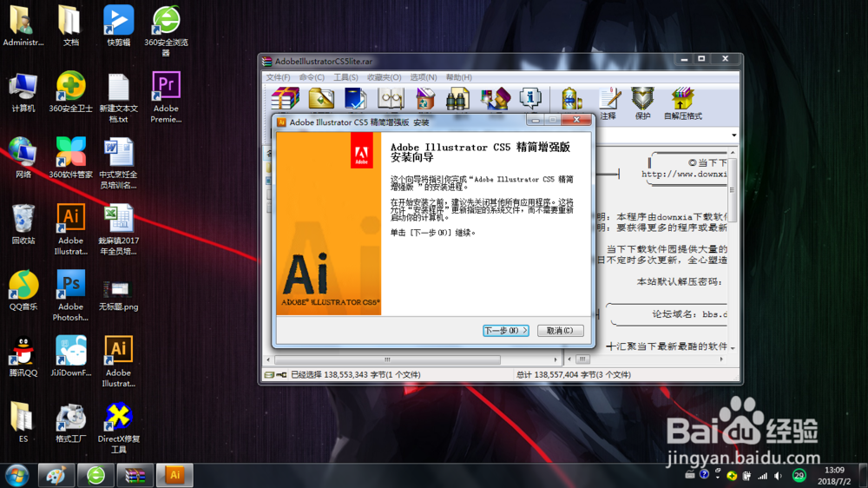Show archive Info via the info bubble icon
The width and height of the screenshot is (868, 488).
pyautogui.click(x=529, y=99)
